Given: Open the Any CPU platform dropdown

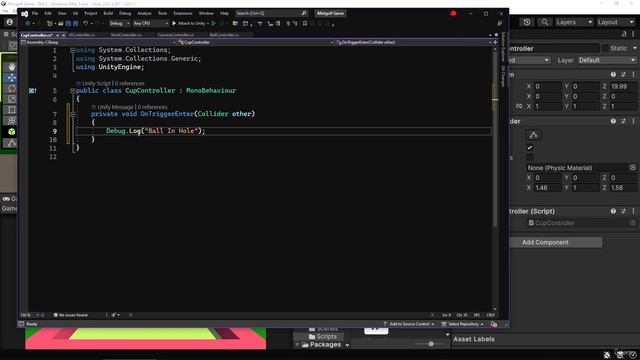Looking at the screenshot, I should click(x=150, y=24).
